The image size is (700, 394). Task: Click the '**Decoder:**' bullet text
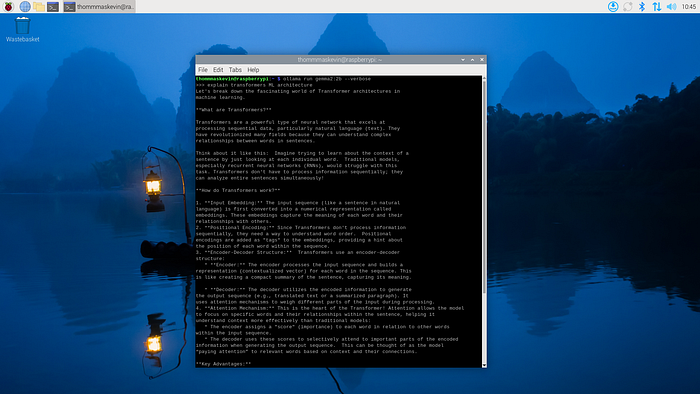point(225,290)
